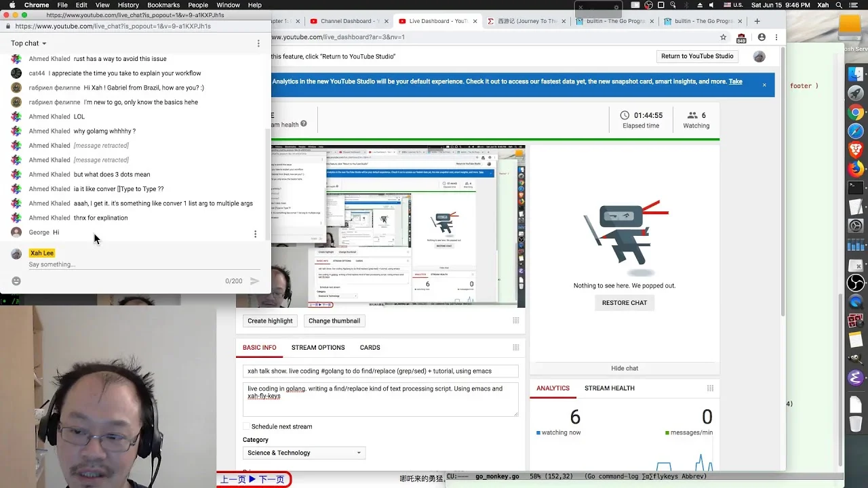Open the Top chat three-dot options menu
Image resolution: width=868 pixels, height=488 pixels.
(258, 43)
